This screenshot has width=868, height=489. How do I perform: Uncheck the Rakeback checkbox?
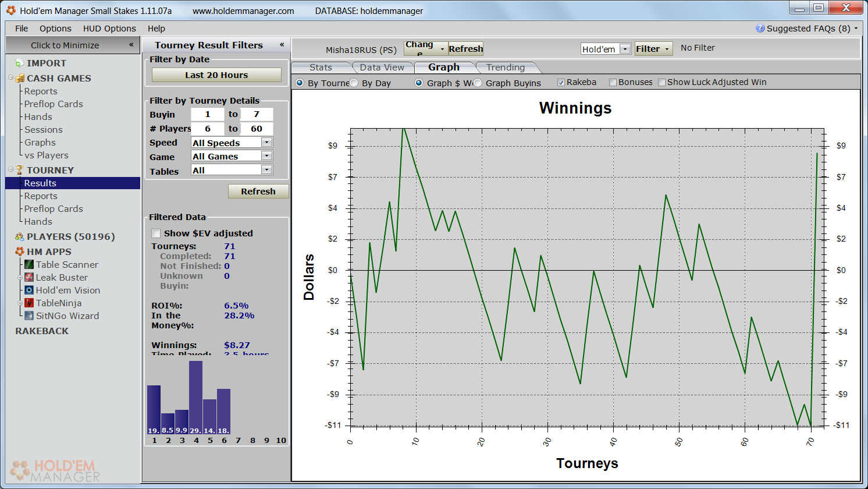pos(561,82)
